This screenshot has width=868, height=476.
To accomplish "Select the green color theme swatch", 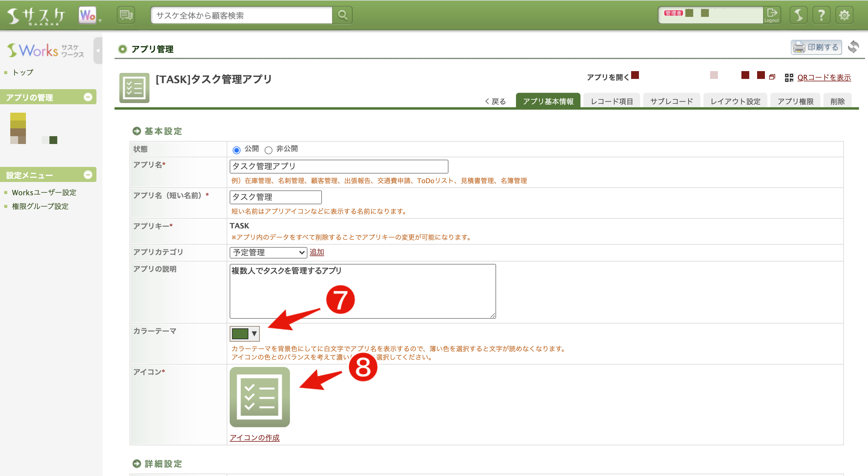I will 240,333.
